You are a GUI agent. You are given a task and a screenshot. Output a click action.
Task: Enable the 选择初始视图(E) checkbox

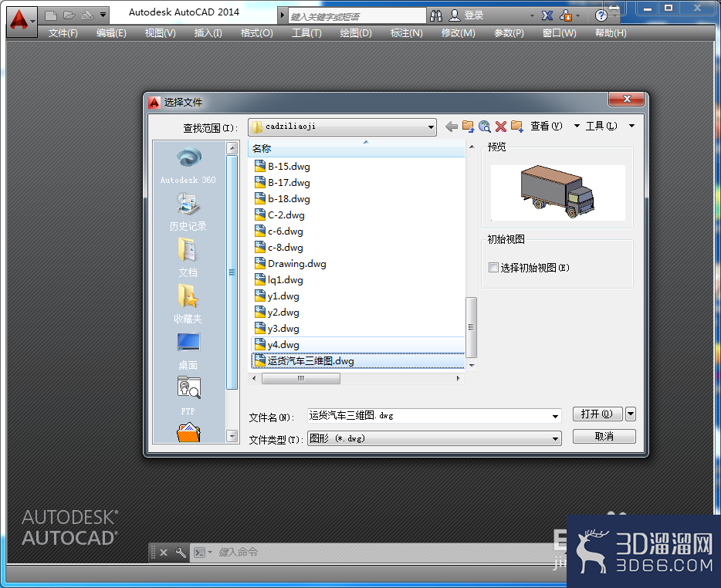tap(493, 268)
